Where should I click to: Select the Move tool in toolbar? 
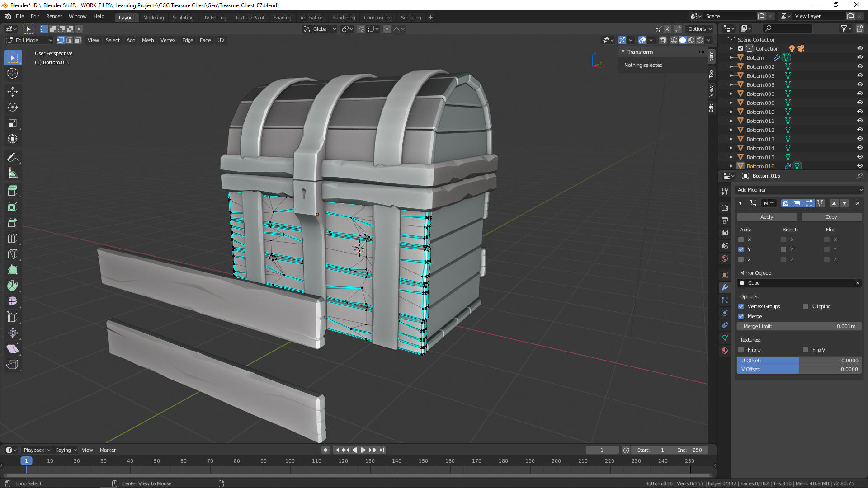pyautogui.click(x=13, y=92)
